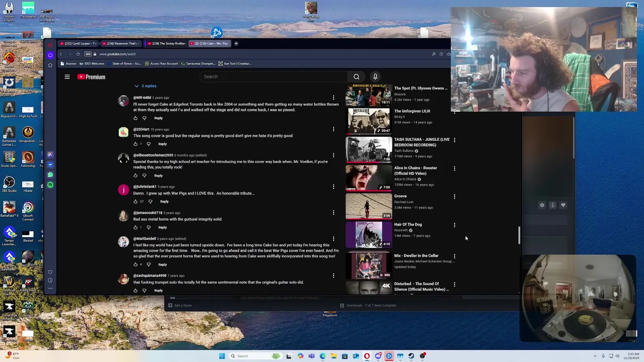The width and height of the screenshot is (644, 362).
Task: Select the Cake - War Pigs tab
Action: [x=210, y=43]
